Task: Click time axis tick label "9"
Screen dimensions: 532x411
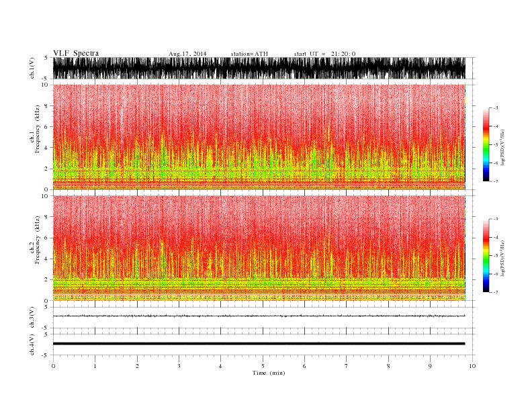Action: [430, 366]
